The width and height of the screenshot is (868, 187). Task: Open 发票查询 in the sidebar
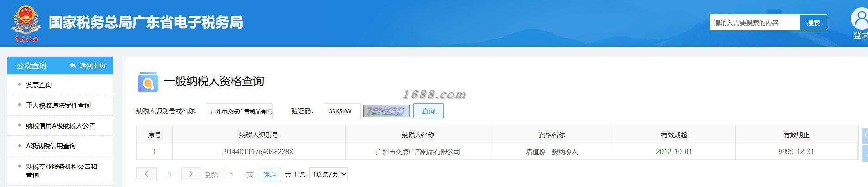[39, 85]
